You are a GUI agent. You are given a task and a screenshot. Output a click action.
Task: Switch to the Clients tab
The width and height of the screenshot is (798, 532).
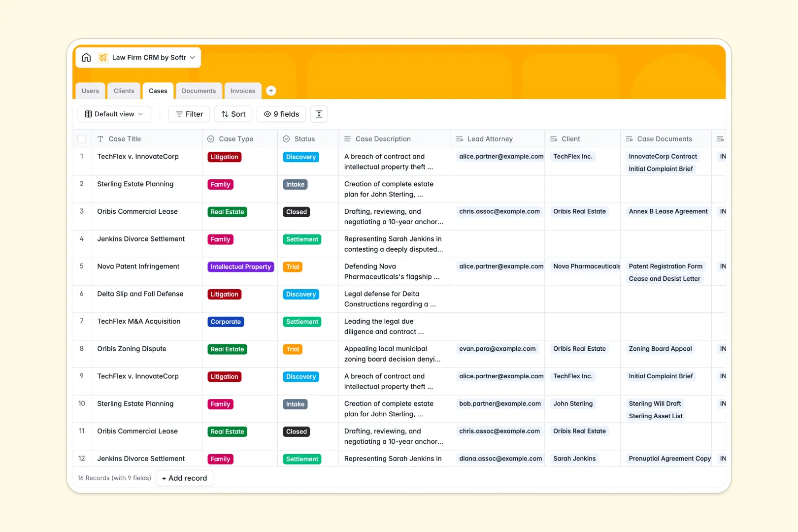[124, 91]
